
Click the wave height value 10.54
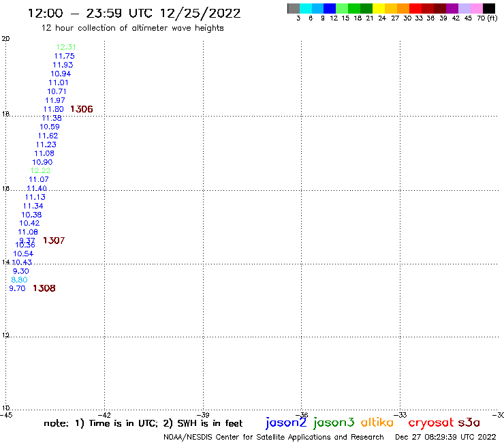click(23, 254)
